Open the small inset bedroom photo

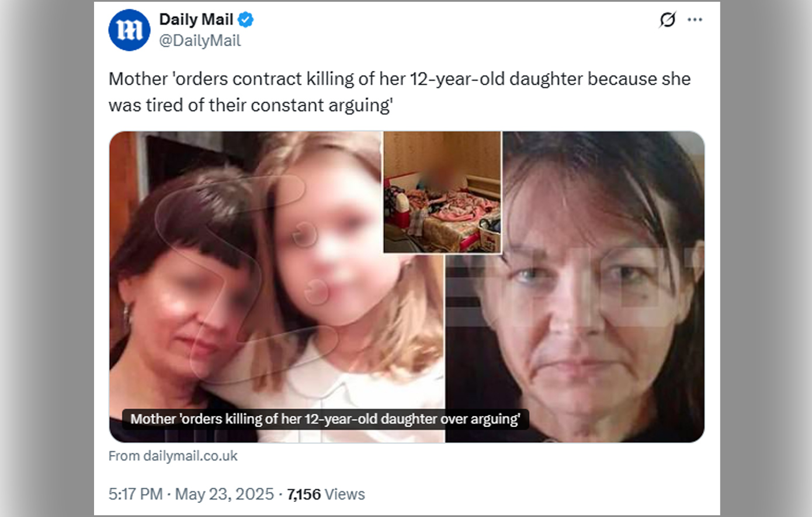[x=442, y=192]
